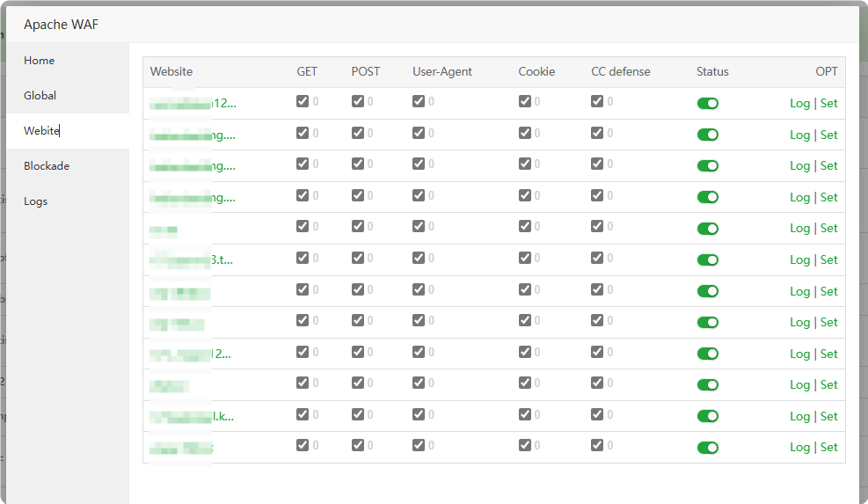Disable CC defense for the 'l.k...' website
Image resolution: width=868 pixels, height=504 pixels.
[597, 414]
